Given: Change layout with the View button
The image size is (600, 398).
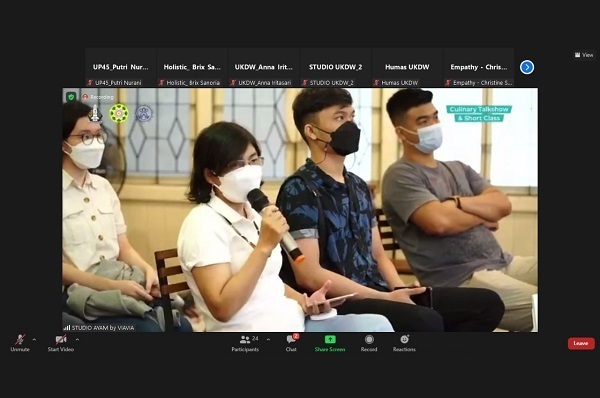Looking at the screenshot, I should [584, 55].
